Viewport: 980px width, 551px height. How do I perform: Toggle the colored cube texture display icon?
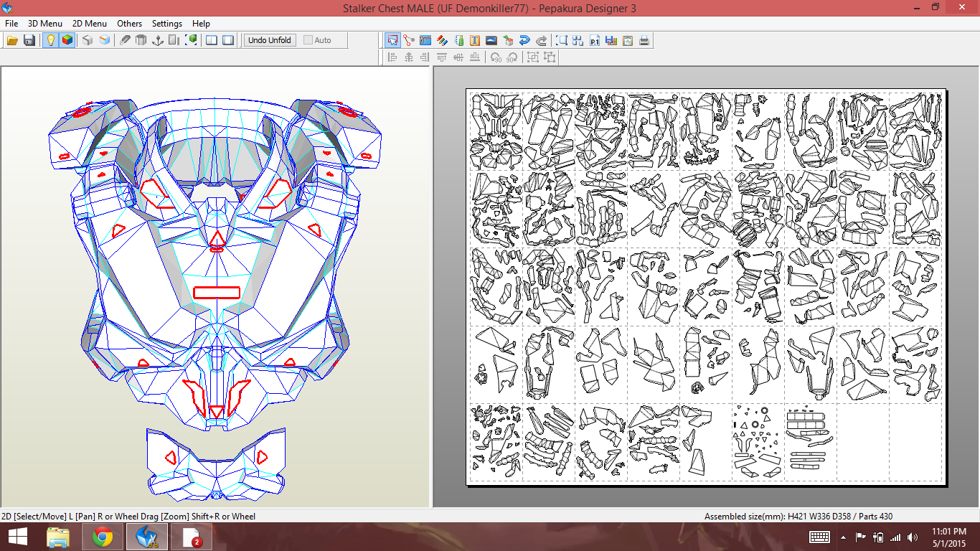(67, 40)
